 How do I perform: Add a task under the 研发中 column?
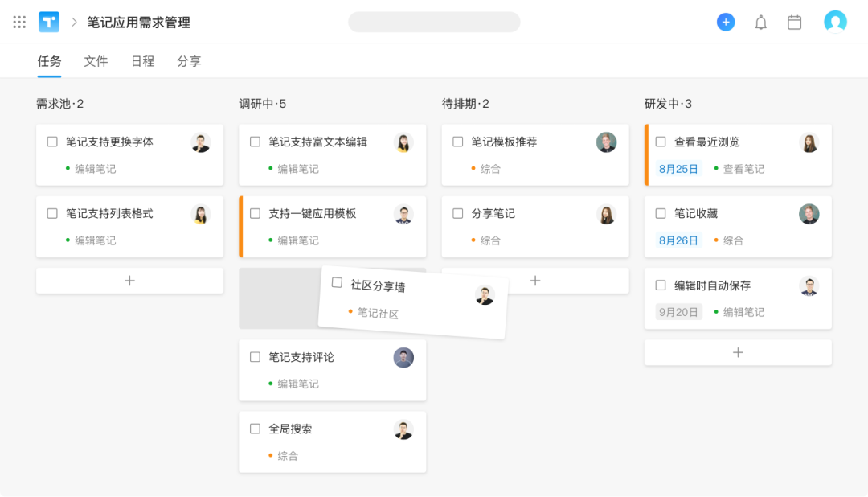click(x=737, y=351)
